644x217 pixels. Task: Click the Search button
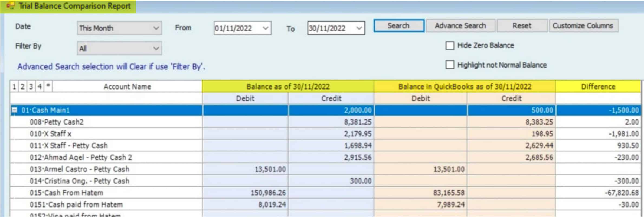pos(398,26)
